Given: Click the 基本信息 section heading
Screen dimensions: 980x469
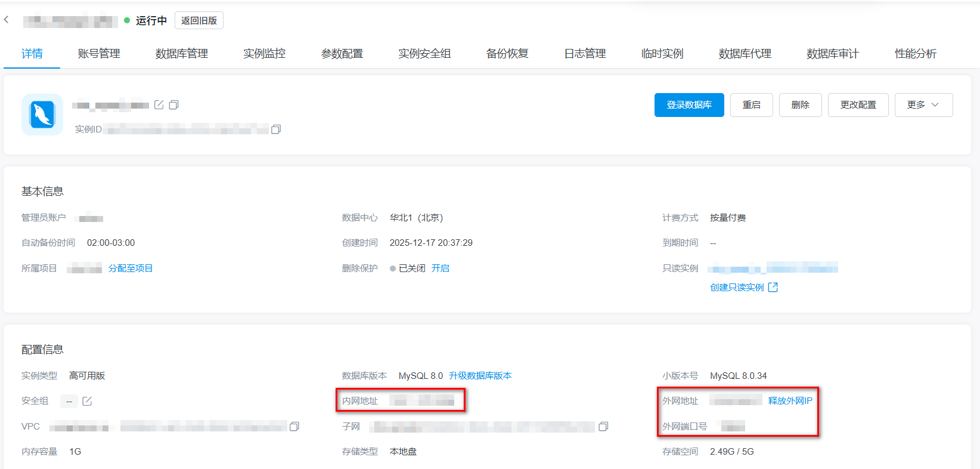Looking at the screenshot, I should click(42, 192).
